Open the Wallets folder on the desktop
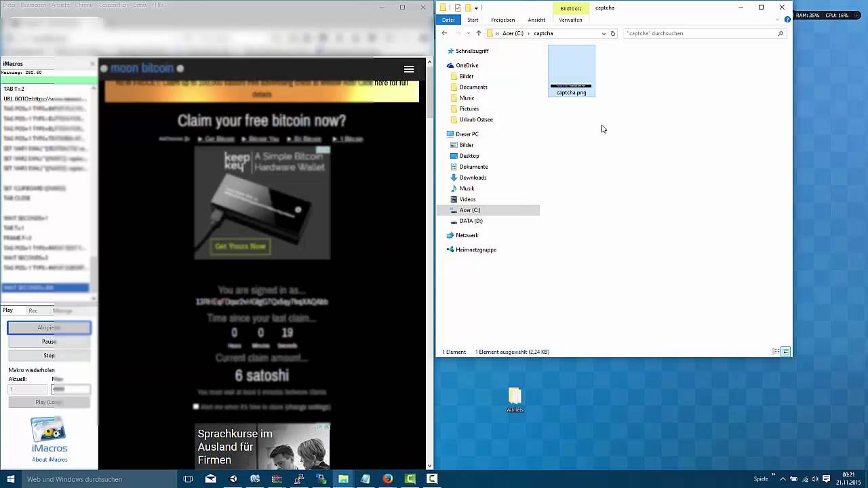The image size is (868, 488). pos(515,400)
